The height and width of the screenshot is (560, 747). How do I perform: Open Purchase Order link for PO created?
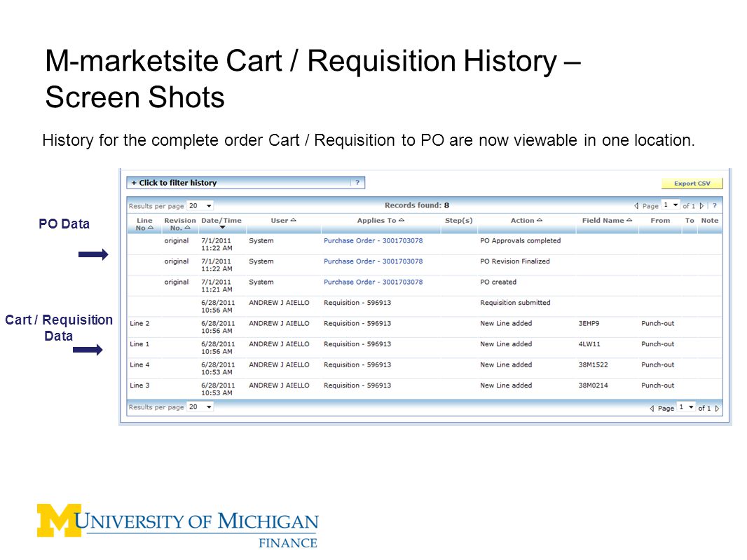[x=373, y=282]
